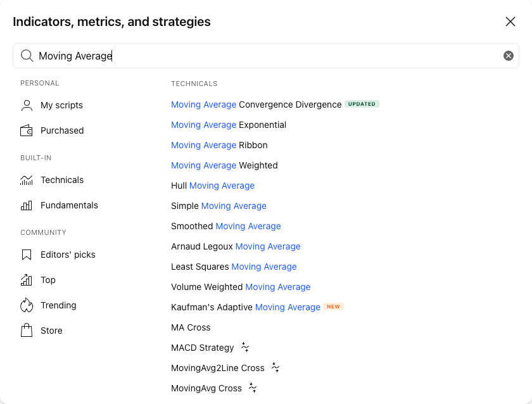
Task: Select the Technicals chart icon
Action: [x=27, y=180]
